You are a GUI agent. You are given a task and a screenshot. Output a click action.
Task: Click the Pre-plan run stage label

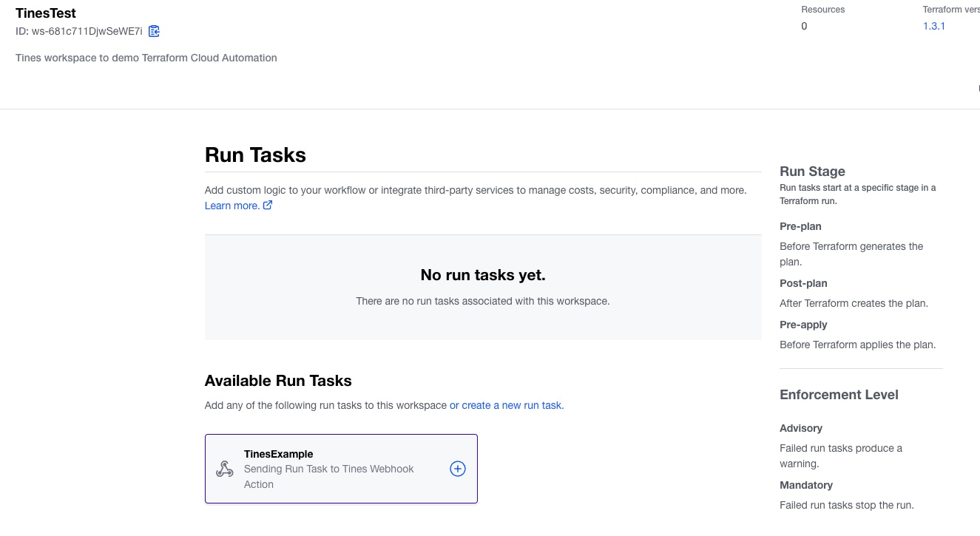coord(800,226)
